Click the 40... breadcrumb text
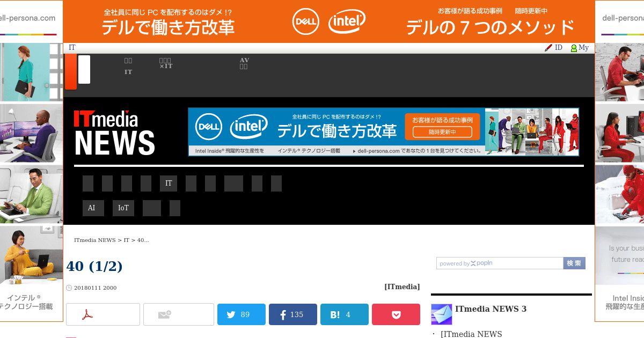 pyautogui.click(x=143, y=240)
